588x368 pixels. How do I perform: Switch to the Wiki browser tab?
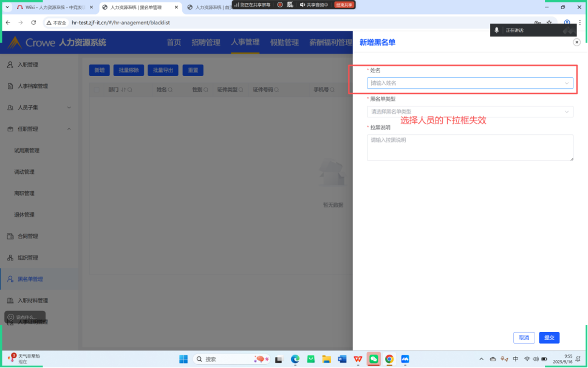[x=55, y=7]
